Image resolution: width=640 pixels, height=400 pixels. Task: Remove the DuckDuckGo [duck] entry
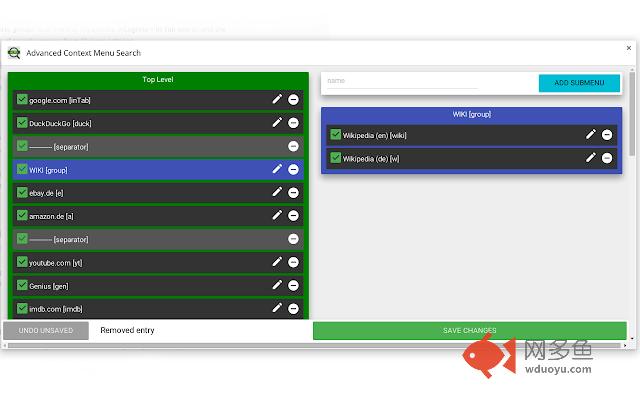(x=293, y=123)
